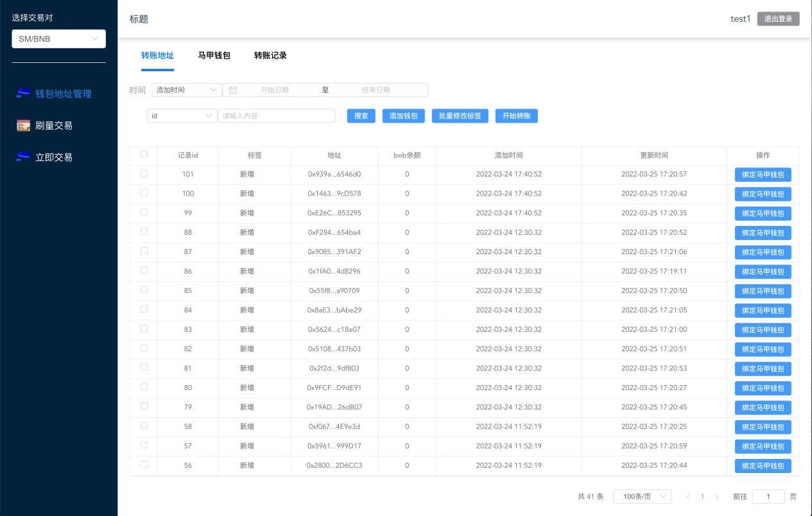Viewport: 812px width, 516px height.
Task: Go to previous page arrow in pagination
Action: pyautogui.click(x=688, y=497)
